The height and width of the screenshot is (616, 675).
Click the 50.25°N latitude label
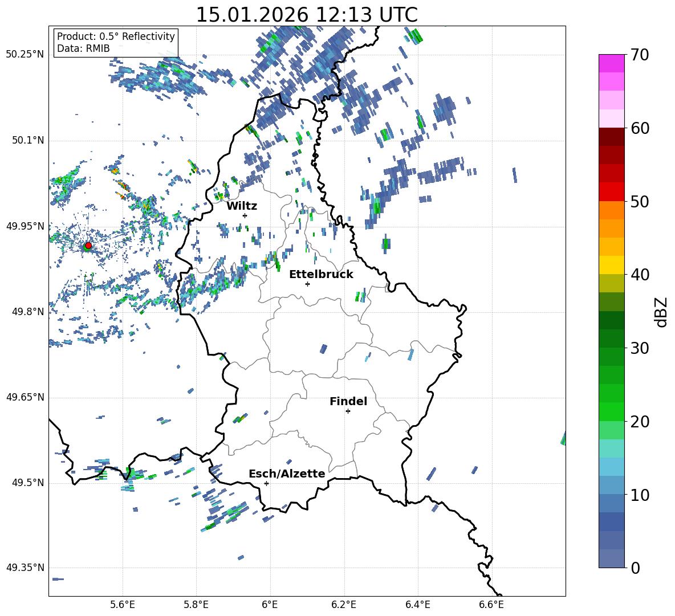coord(25,55)
